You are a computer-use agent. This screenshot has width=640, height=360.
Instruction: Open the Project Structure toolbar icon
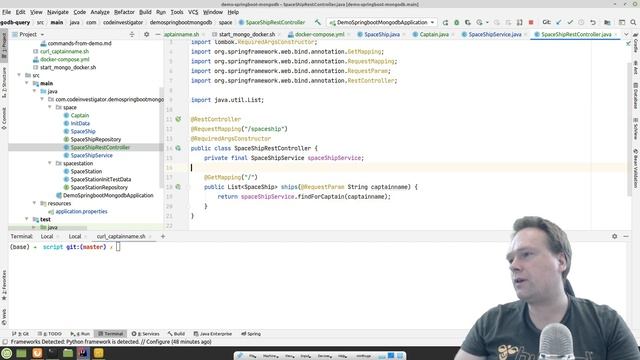point(607,22)
